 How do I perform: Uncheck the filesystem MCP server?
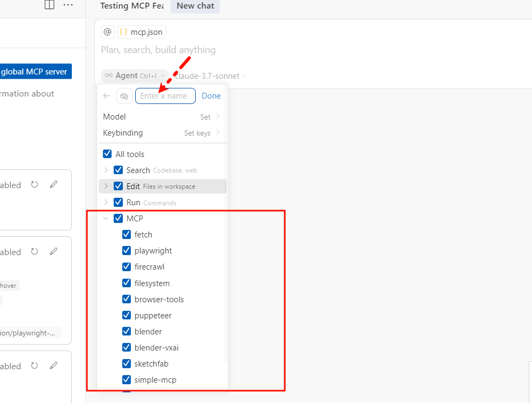126,282
